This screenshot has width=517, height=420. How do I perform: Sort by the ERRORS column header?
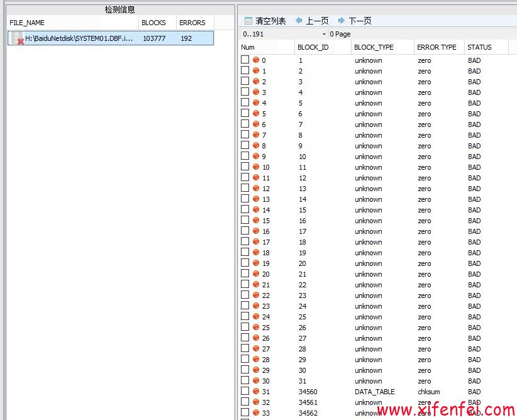pyautogui.click(x=195, y=23)
